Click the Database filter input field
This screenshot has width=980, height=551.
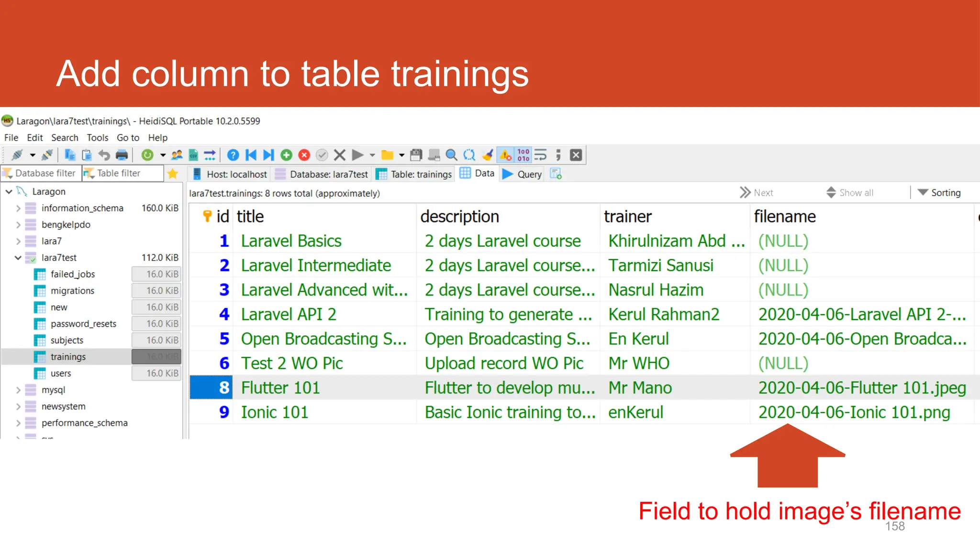point(41,173)
